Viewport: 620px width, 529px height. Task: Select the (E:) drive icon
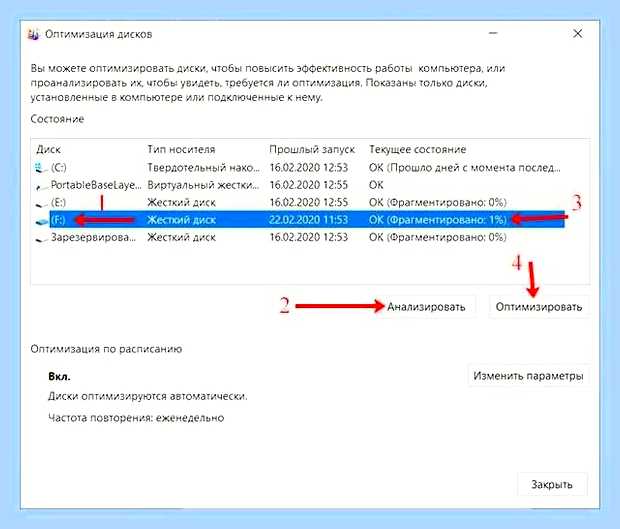click(40, 204)
